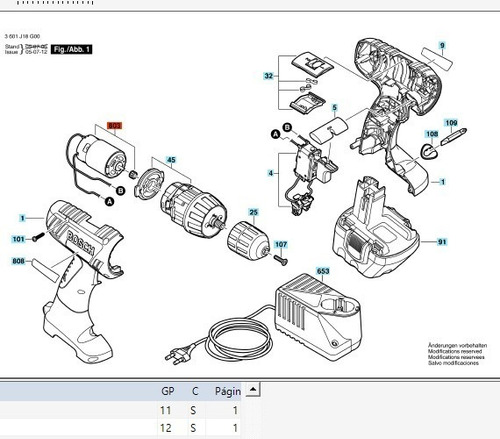This screenshot has height=439, width=500.
Task: Click part label 25 above the chuck
Action: 253,212
